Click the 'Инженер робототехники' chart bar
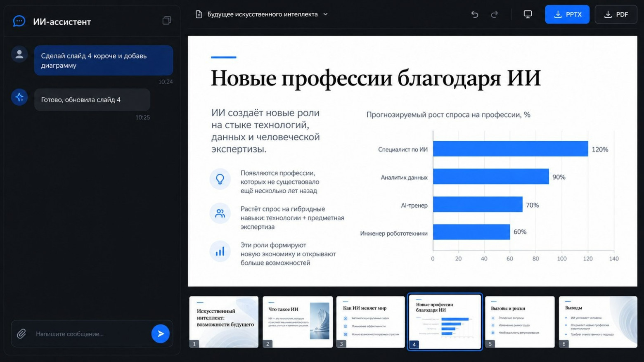 point(471,232)
